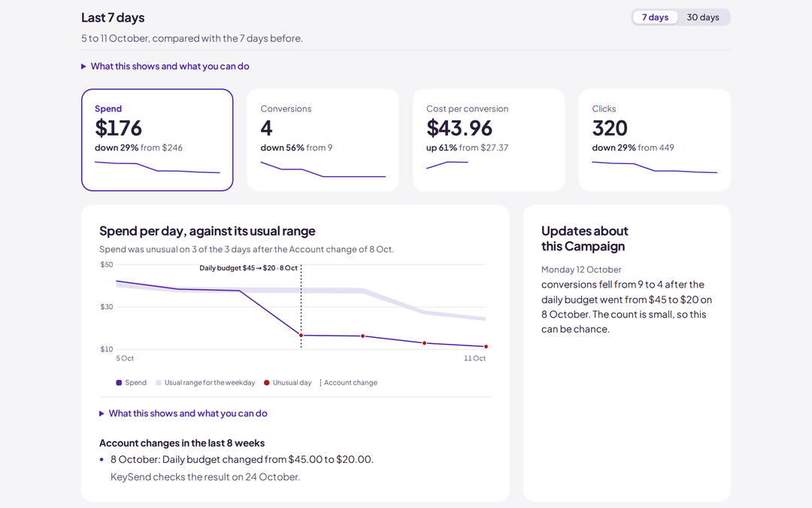
Task: Select the Spend metric card
Action: pos(157,140)
